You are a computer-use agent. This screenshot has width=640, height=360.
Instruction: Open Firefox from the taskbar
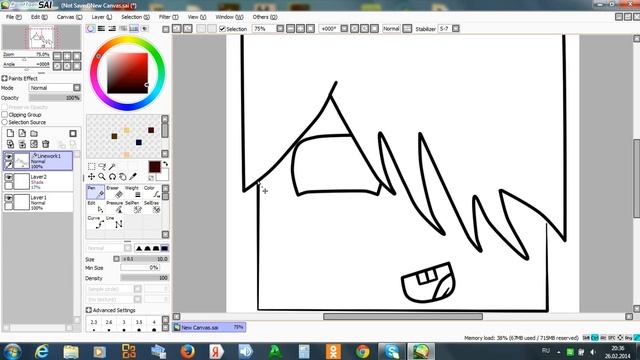click(x=188, y=351)
